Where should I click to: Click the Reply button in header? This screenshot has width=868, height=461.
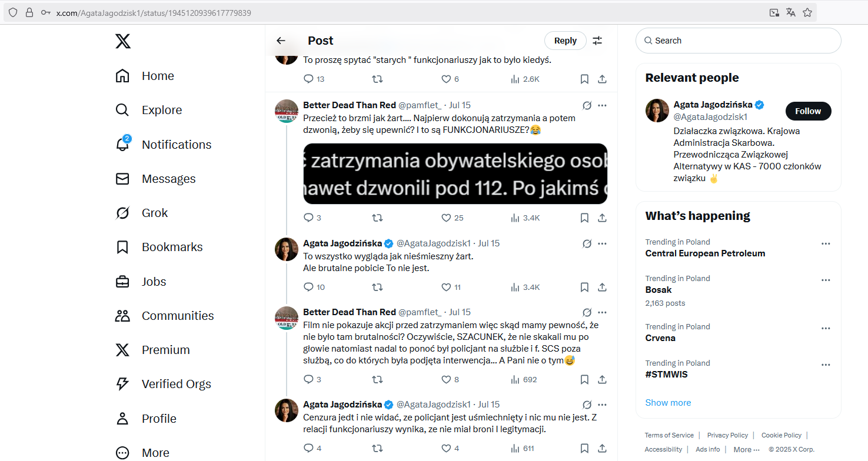(565, 41)
